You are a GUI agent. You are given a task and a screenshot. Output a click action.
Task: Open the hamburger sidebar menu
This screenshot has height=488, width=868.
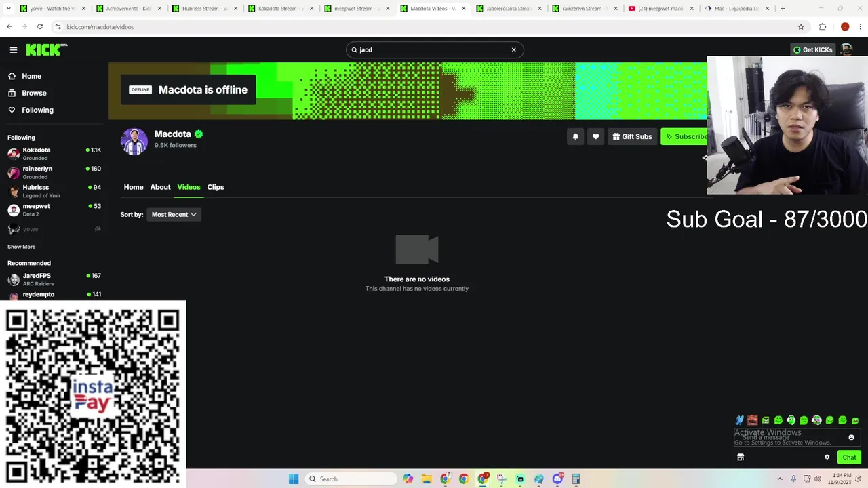click(13, 49)
